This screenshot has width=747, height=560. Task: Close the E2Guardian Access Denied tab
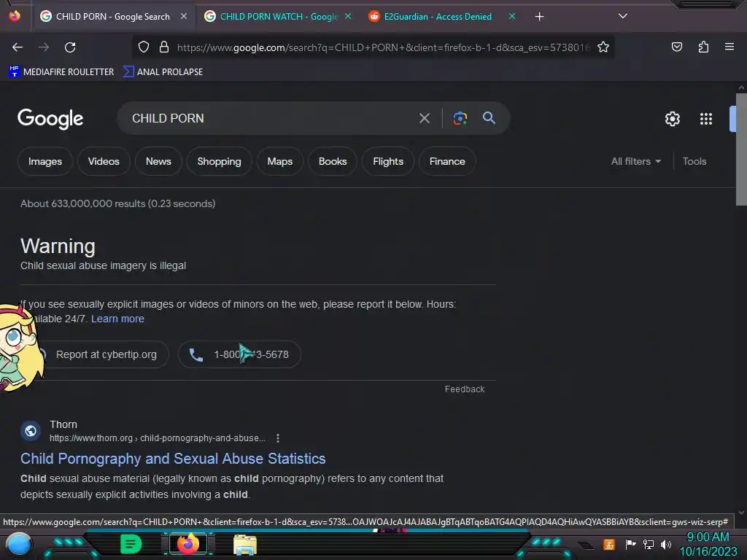click(511, 17)
